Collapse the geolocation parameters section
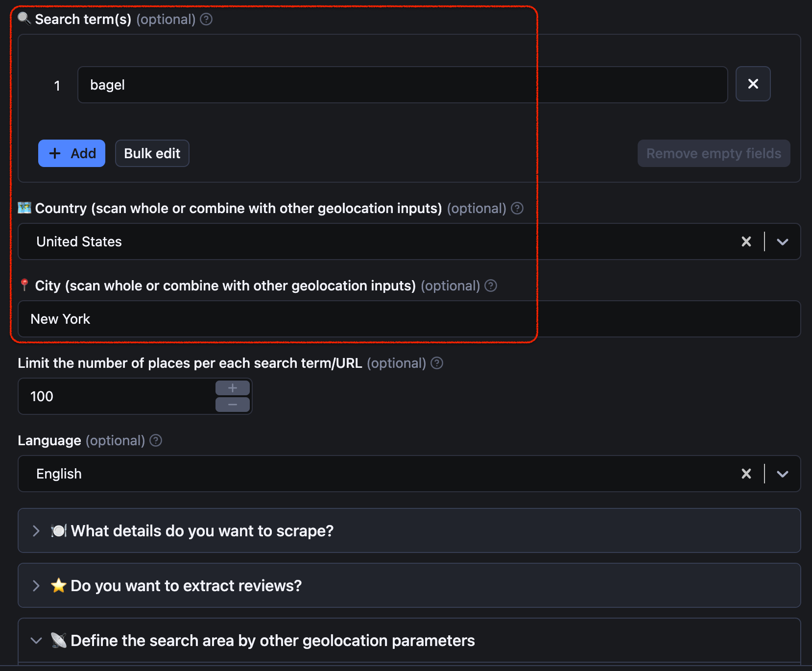The image size is (812, 671). tap(36, 641)
